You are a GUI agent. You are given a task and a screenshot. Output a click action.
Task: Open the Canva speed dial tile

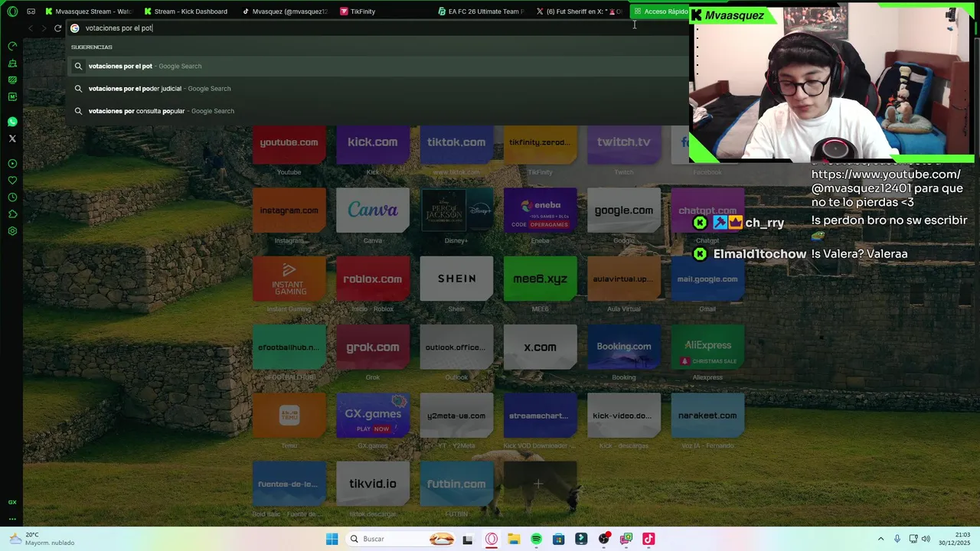click(x=373, y=210)
